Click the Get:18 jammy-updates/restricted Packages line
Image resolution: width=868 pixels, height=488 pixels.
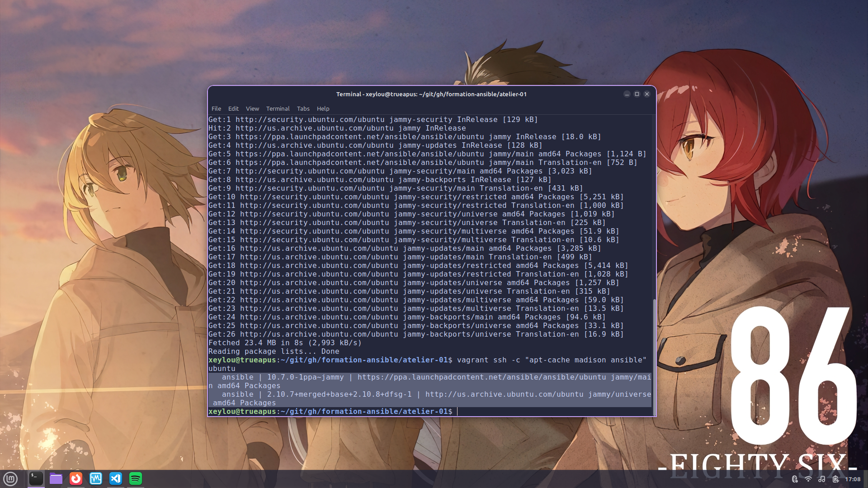(418, 266)
